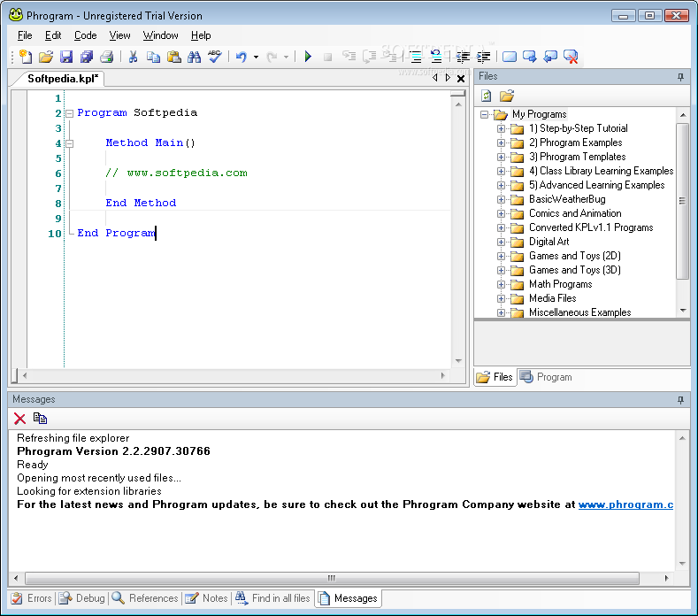Click the ABC spell check icon
698x616 pixels.
click(x=215, y=57)
